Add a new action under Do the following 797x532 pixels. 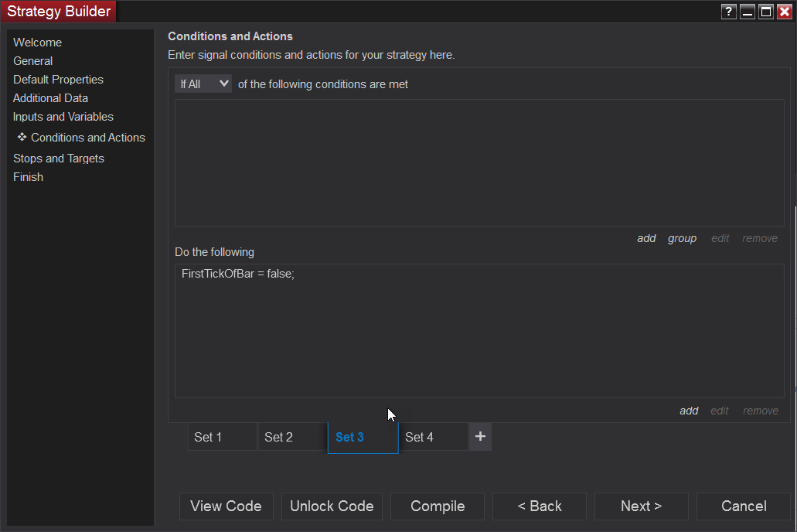[x=689, y=411]
